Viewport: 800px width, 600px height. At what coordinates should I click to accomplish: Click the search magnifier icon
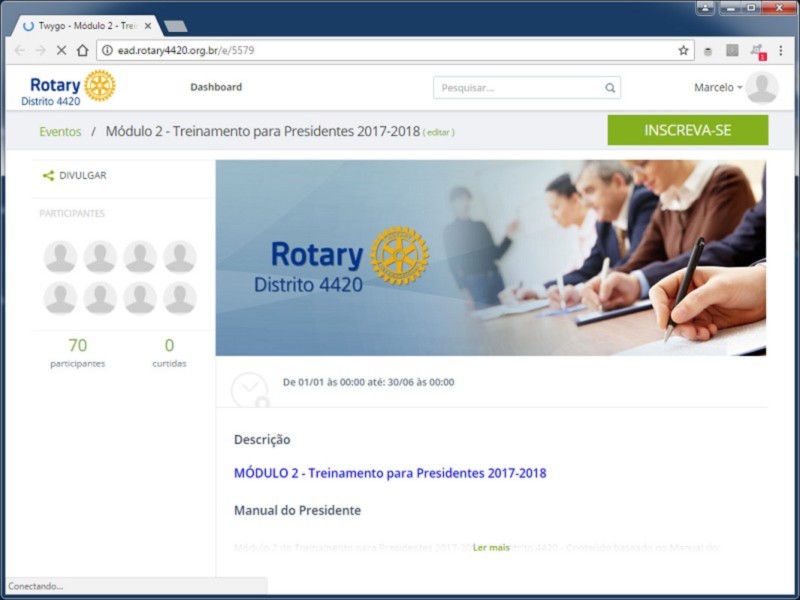tap(610, 88)
